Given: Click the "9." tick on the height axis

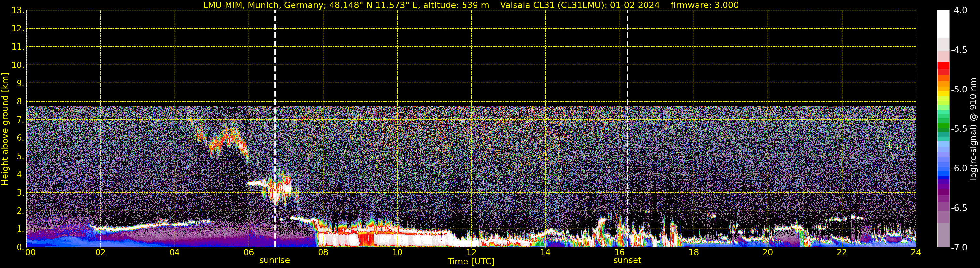Looking at the screenshot, I should tap(20, 83).
